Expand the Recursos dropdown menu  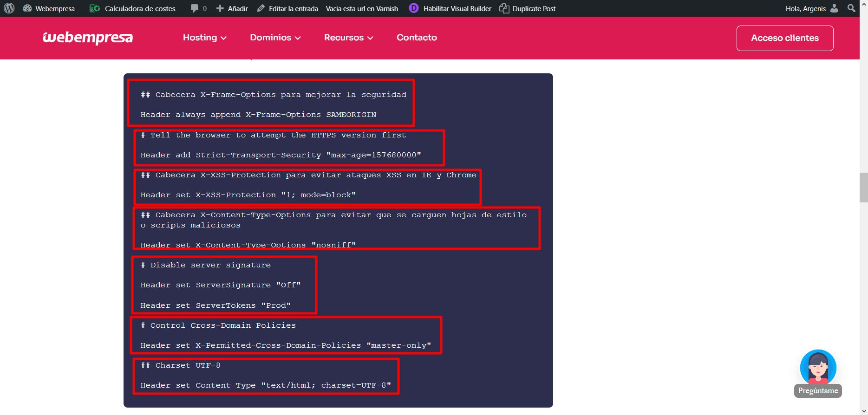[349, 38]
